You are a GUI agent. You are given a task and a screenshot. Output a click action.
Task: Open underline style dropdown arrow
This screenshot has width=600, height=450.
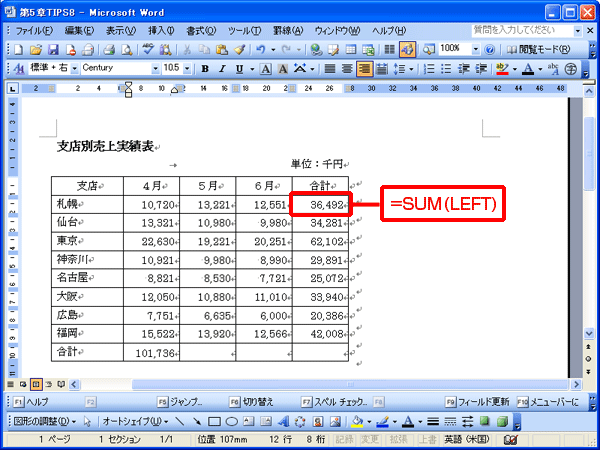(x=252, y=69)
